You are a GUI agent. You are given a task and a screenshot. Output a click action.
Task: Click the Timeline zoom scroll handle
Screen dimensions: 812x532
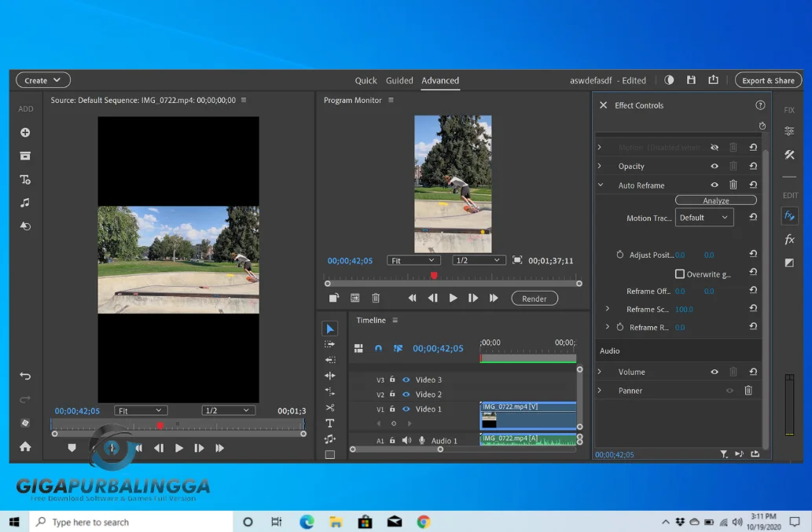coord(440,449)
